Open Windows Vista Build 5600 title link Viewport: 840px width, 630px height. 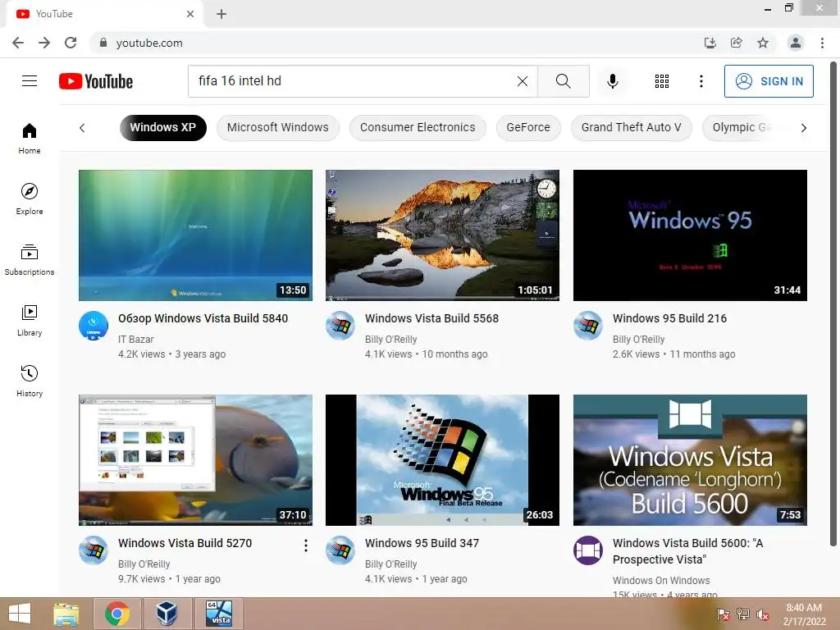pos(688,550)
